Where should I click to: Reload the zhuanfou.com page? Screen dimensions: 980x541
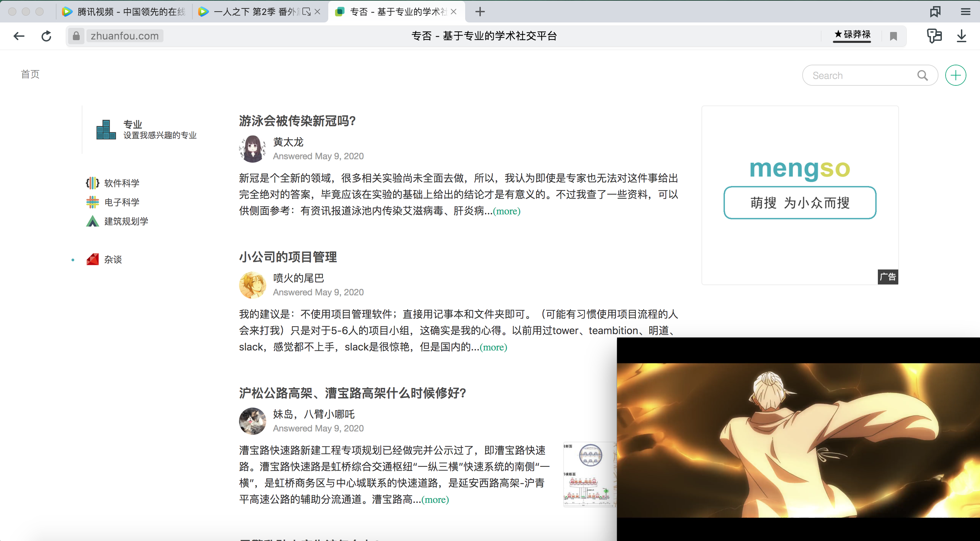tap(46, 36)
